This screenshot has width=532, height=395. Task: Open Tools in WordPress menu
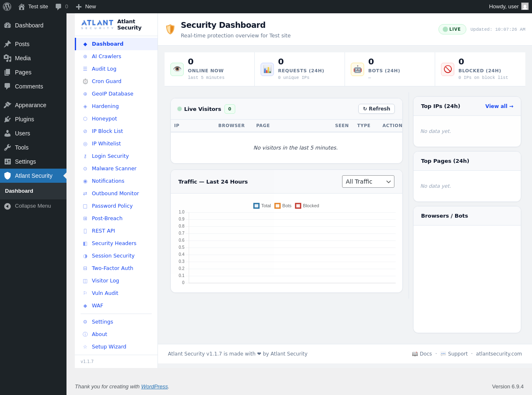pos(33,147)
